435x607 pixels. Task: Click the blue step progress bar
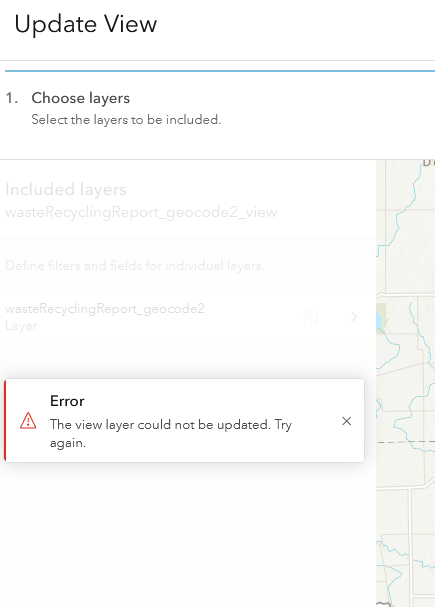(x=220, y=71)
